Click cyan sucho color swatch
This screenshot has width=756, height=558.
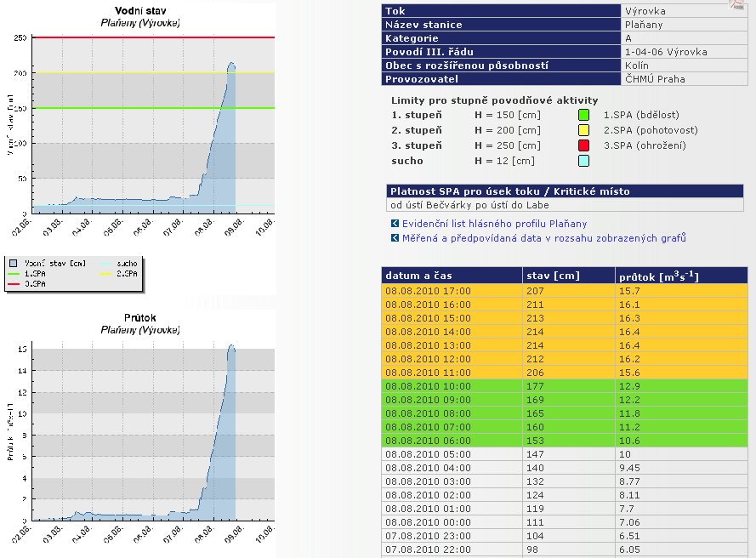click(583, 161)
